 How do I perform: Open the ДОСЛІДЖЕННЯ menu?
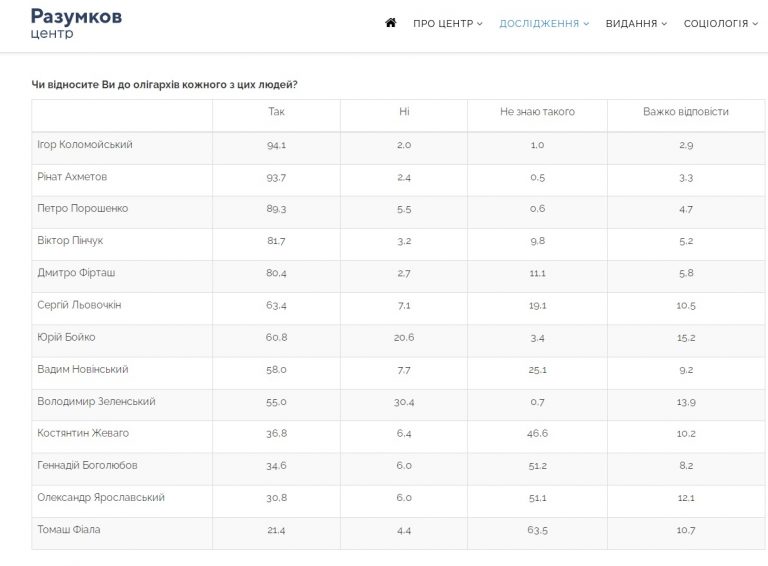544,24
